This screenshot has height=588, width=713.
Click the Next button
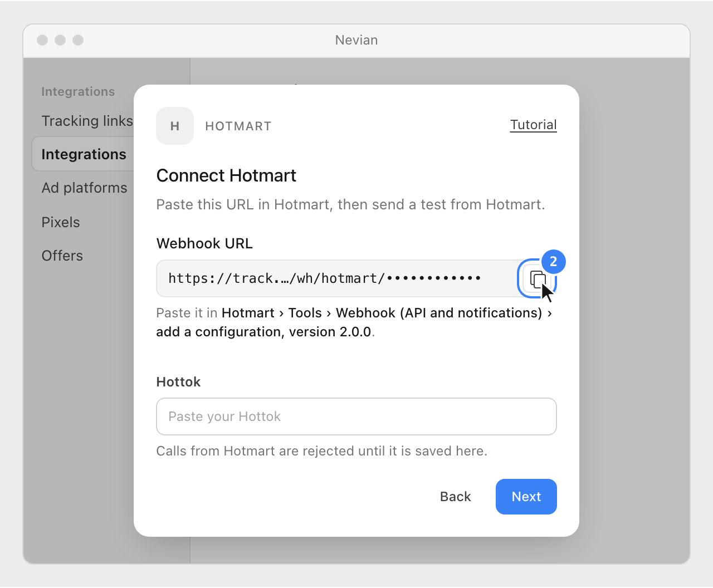pyautogui.click(x=526, y=497)
